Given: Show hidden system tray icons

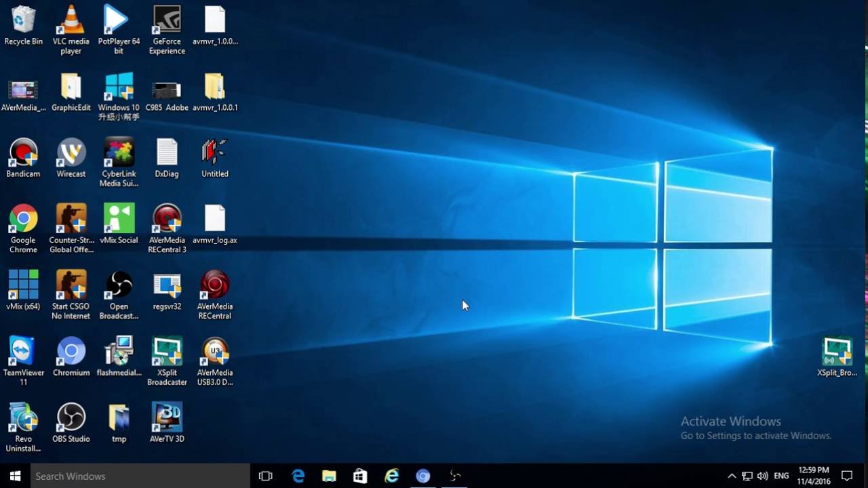Looking at the screenshot, I should 732,476.
